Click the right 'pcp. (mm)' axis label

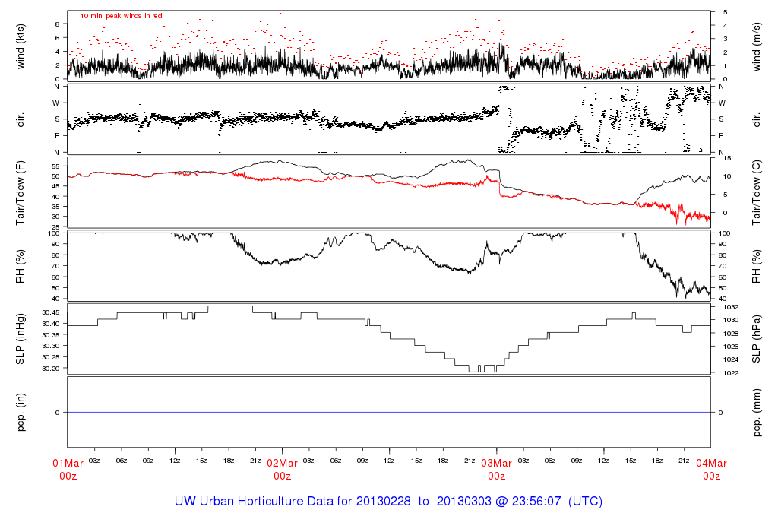pyautogui.click(x=756, y=413)
